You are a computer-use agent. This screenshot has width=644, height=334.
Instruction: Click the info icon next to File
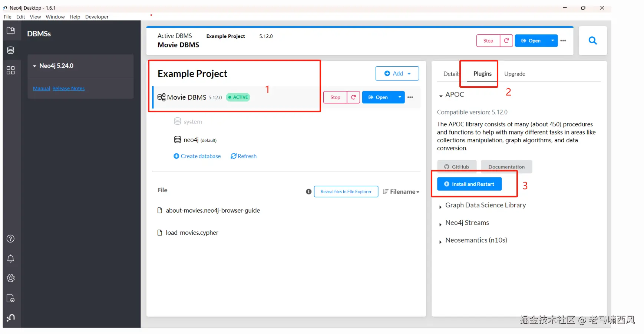coord(308,192)
